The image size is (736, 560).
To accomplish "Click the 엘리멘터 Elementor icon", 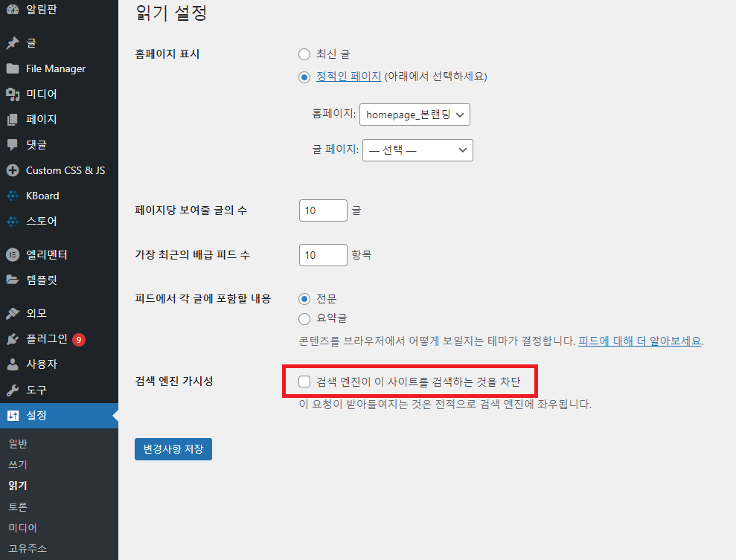I will click(x=13, y=255).
